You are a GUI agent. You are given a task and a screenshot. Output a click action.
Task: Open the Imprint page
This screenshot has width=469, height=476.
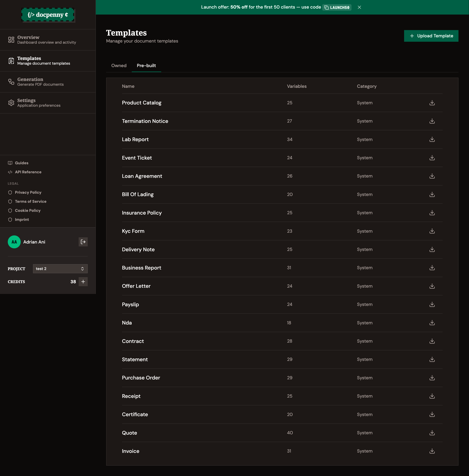tap(18, 220)
